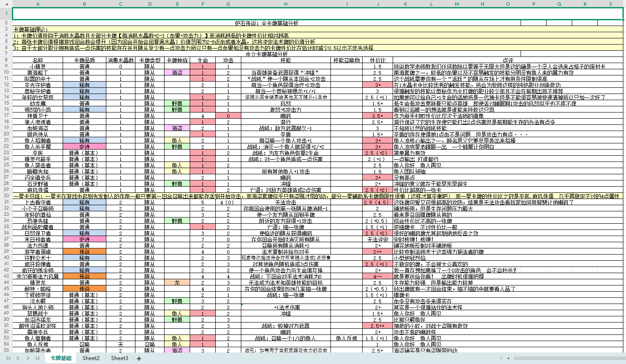The height and width of the screenshot is (364, 626).
Task: Click the 无法评定 rating cell
Action: 378,239
